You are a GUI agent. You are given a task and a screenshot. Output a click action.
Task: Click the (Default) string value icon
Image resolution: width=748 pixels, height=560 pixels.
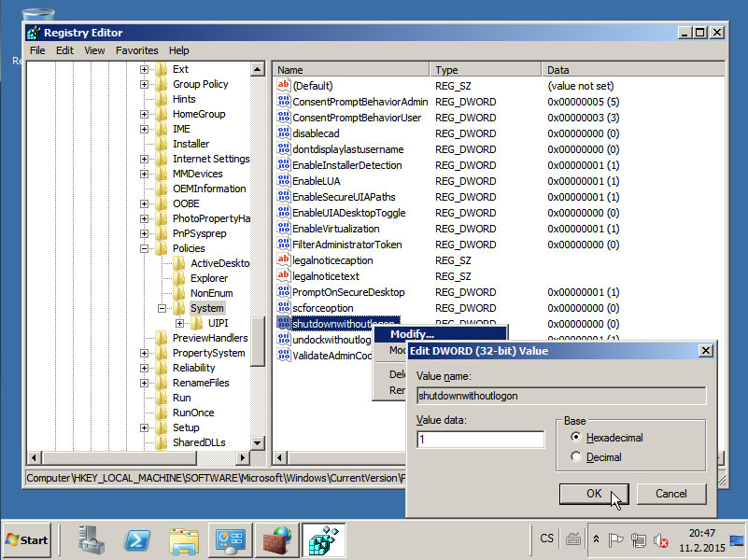(x=284, y=86)
